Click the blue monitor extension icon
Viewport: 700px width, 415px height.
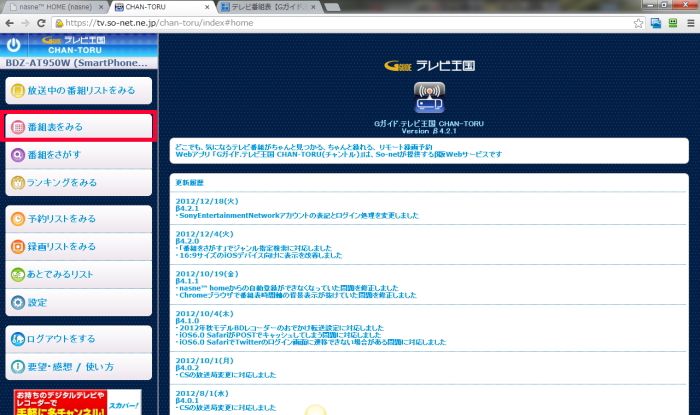tap(656, 23)
